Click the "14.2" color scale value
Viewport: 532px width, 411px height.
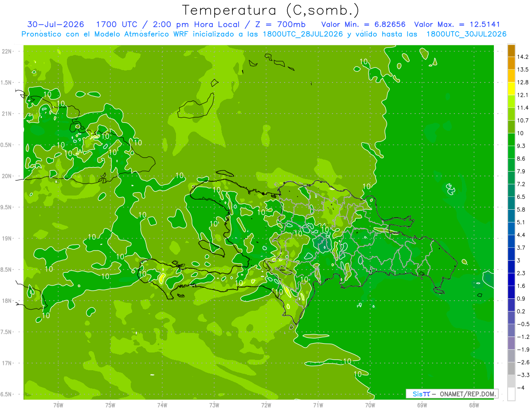click(523, 57)
